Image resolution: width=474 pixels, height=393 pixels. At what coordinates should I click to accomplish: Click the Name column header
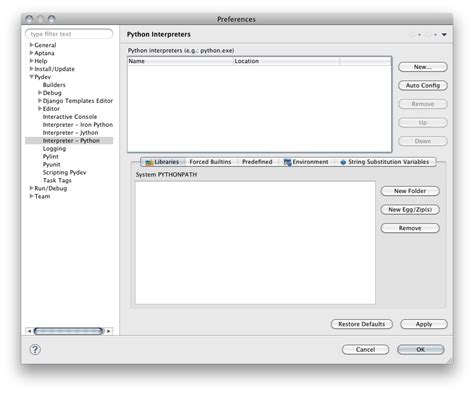point(180,61)
